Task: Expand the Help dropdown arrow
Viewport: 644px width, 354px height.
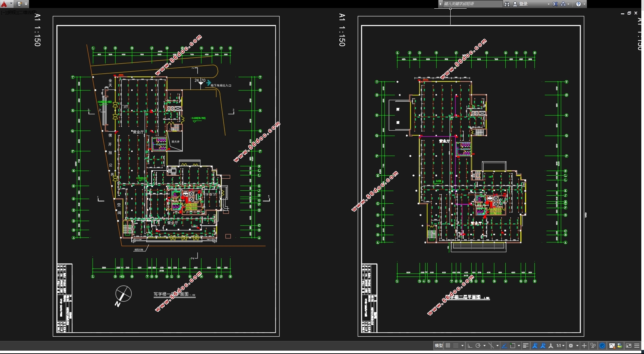Action: click(585, 4)
